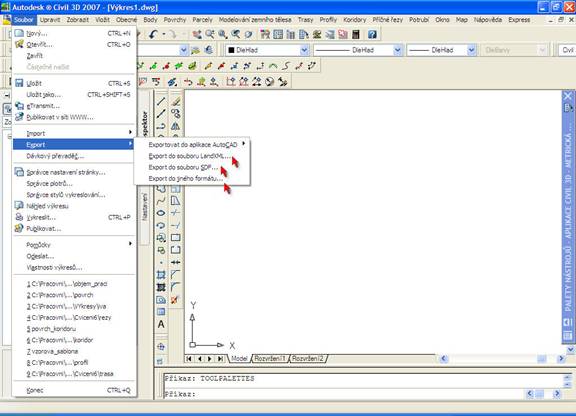Select Dávkový převaděč menu entry
The width and height of the screenshot is (576, 416).
[74, 156]
